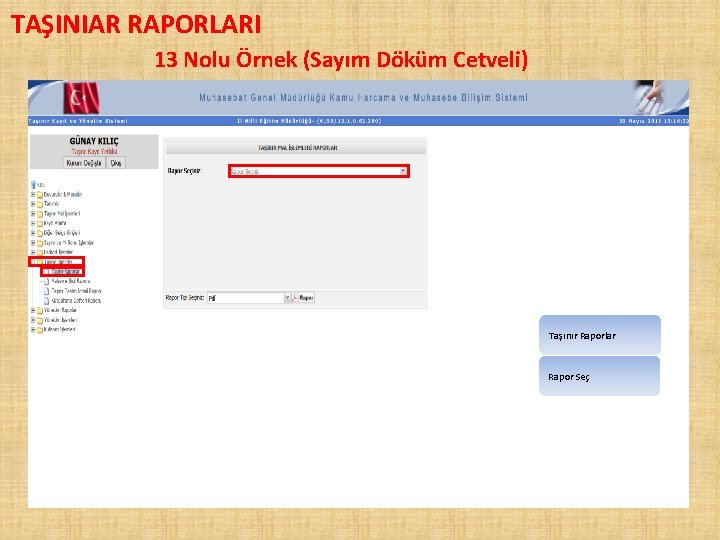This screenshot has width=720, height=540.
Task: Click the user name GÜNAY KILIÇ
Action: click(94, 141)
